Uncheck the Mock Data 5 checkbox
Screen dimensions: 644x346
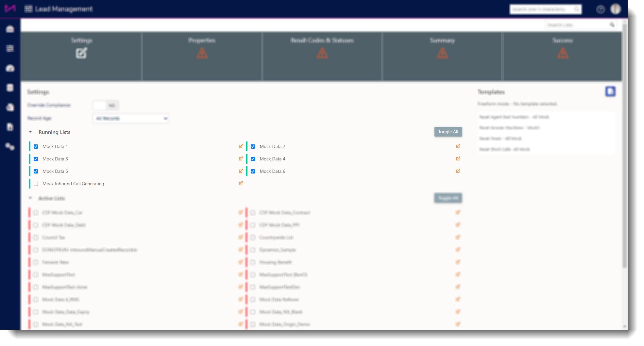click(36, 172)
